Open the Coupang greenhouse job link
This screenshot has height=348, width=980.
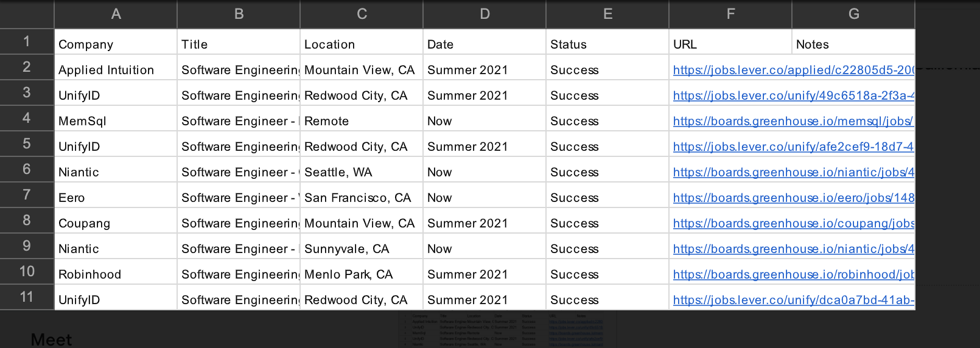pyautogui.click(x=793, y=223)
